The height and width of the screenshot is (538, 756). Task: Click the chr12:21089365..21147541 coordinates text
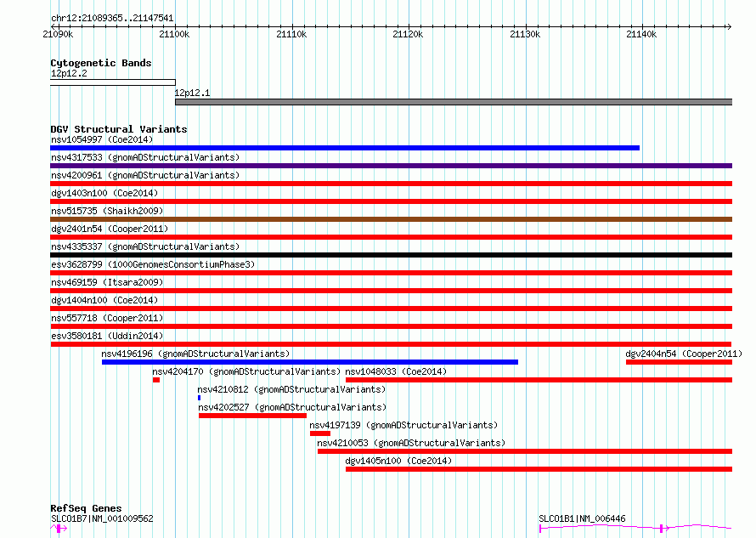(x=112, y=19)
